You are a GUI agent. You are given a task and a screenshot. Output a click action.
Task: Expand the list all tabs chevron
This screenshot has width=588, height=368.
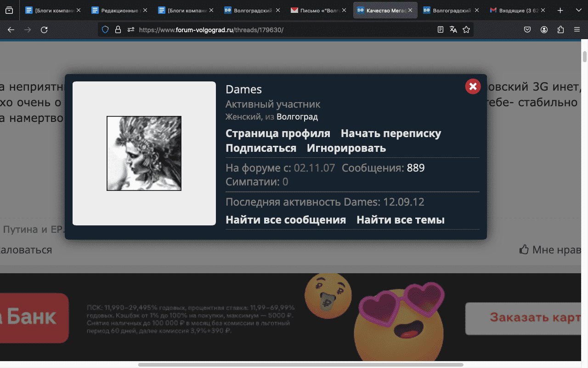click(578, 10)
